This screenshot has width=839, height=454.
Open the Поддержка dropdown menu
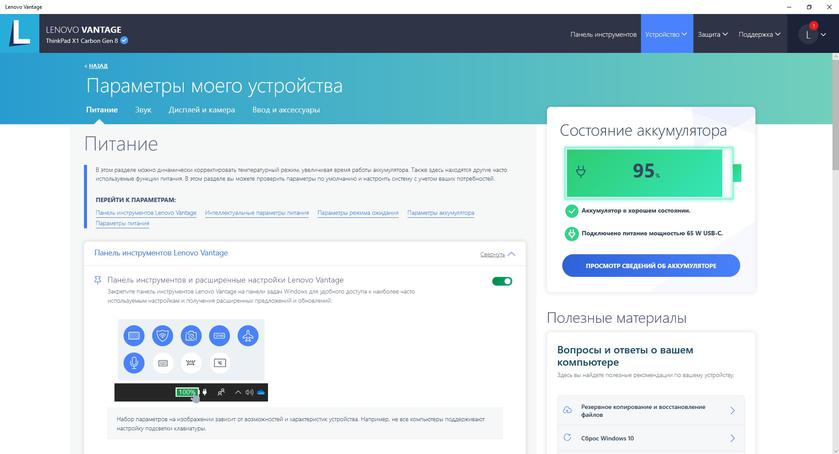tap(760, 34)
